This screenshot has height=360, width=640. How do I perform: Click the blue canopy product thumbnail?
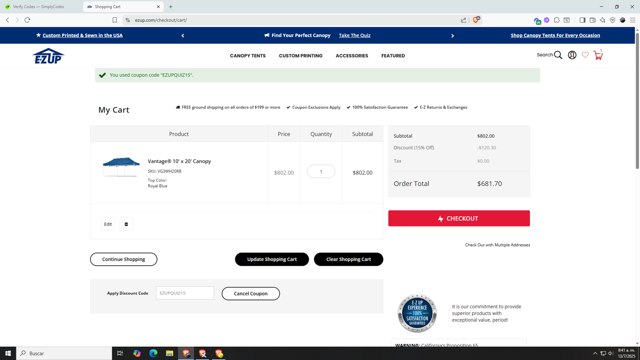[121, 167]
